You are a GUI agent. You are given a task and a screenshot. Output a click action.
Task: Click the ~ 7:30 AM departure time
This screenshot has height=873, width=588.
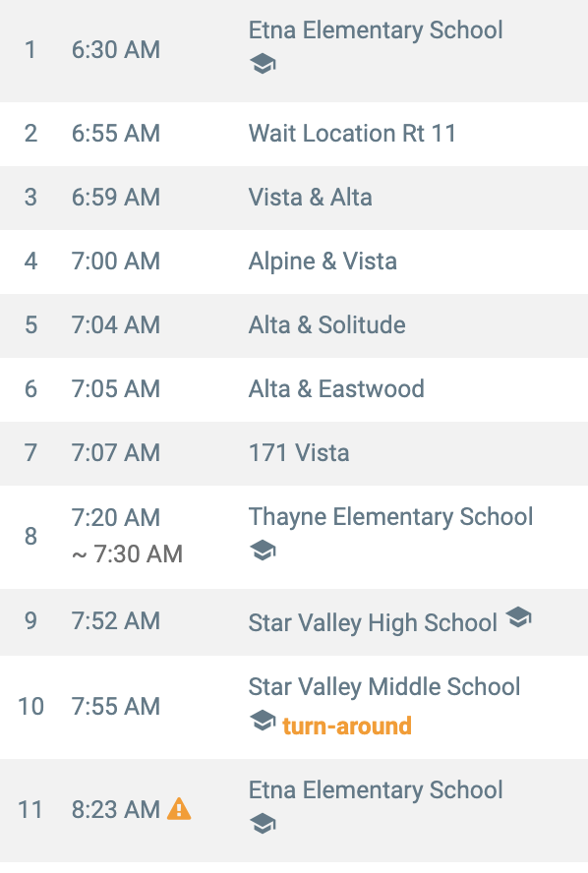(127, 553)
